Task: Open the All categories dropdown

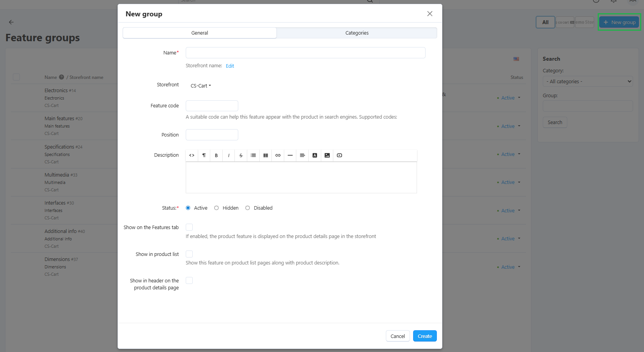Action: tap(588, 81)
